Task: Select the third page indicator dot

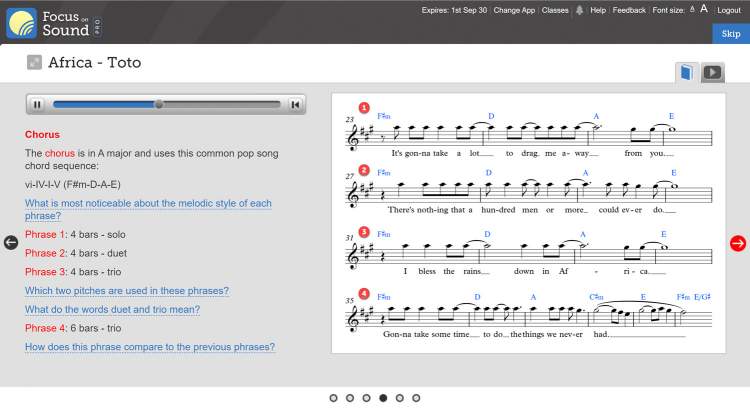Action: pos(366,398)
